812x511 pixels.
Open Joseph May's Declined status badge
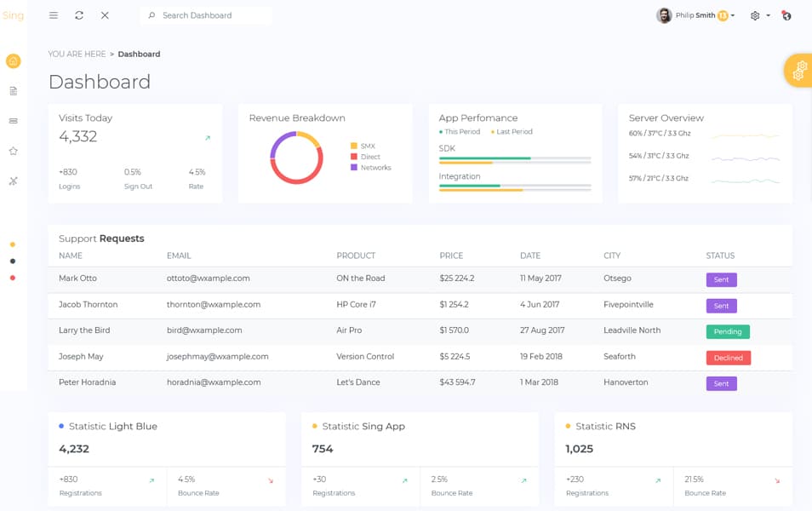[728, 358]
